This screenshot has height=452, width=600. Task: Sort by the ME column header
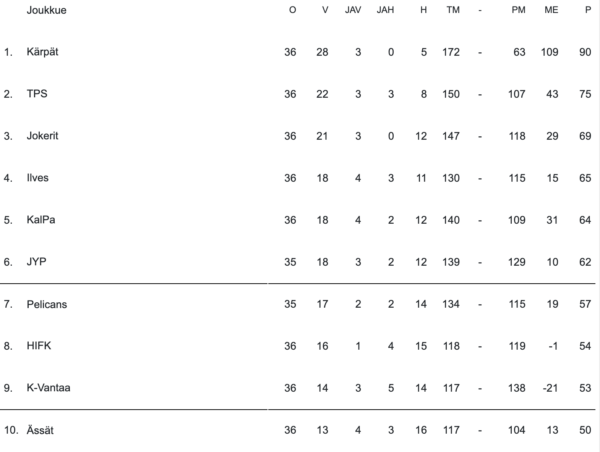551,10
